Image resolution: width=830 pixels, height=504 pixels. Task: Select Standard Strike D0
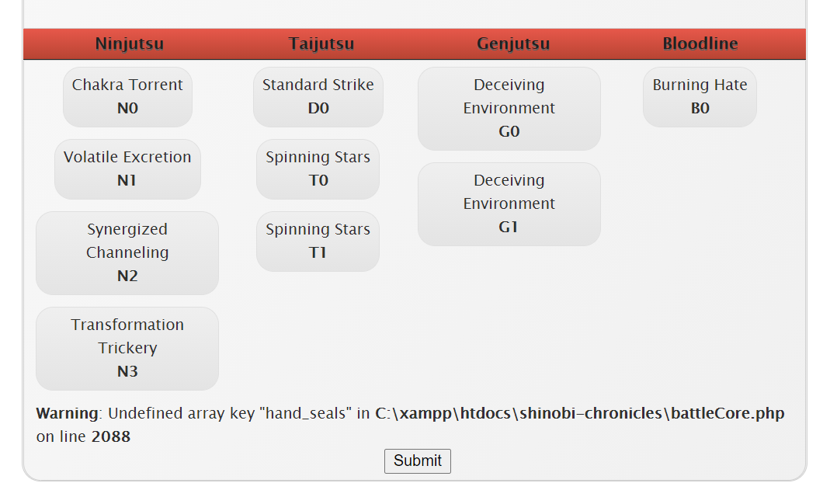(318, 96)
